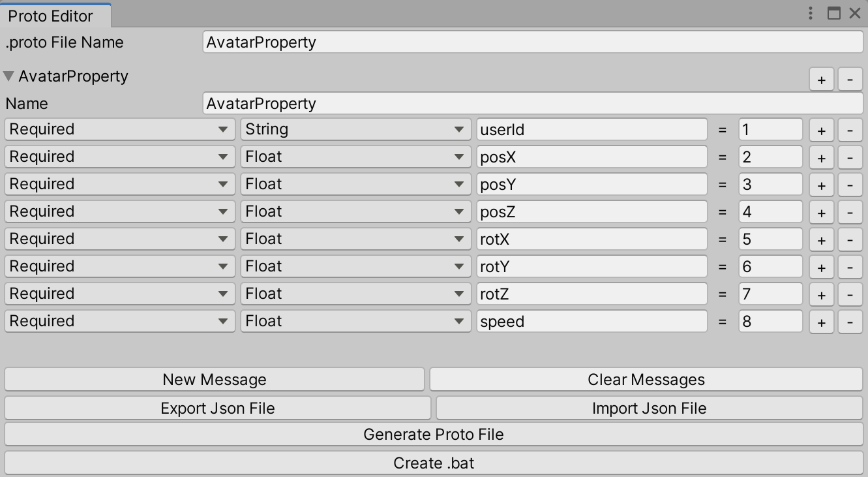Remove a field with the top - icon
Viewport: 868px width, 477px height.
[x=850, y=79]
